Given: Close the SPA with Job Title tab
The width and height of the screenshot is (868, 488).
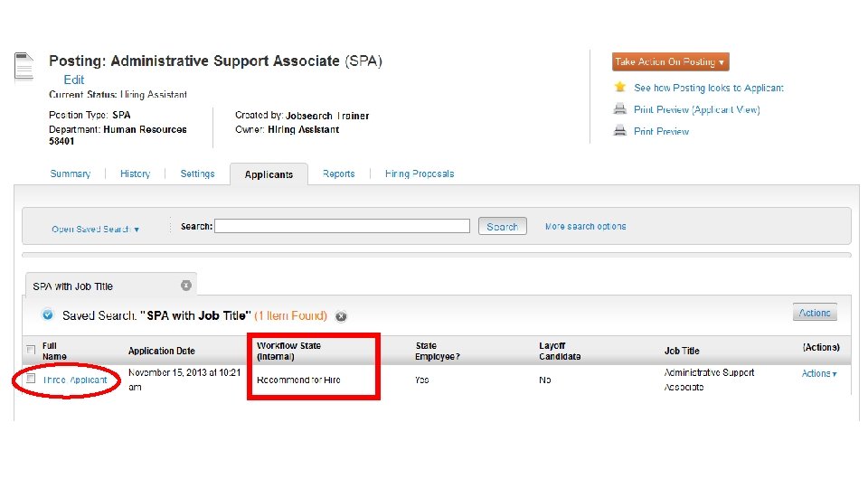Looking at the screenshot, I should pyautogui.click(x=186, y=286).
